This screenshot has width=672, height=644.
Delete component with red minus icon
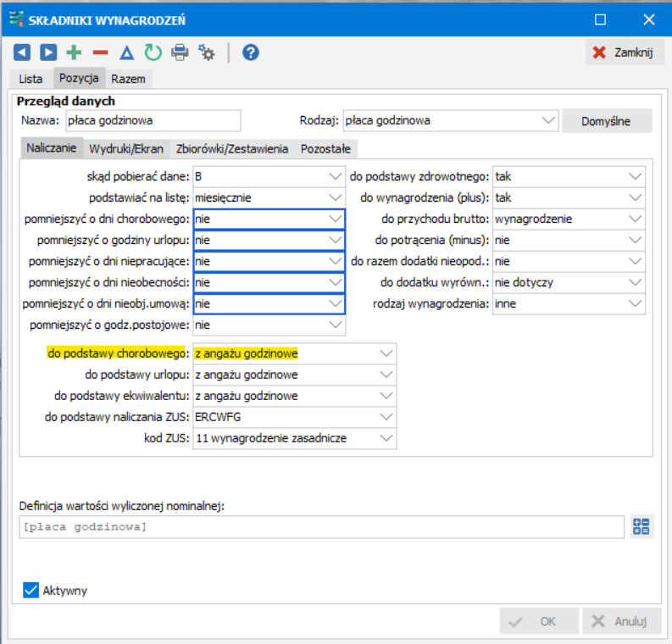pos(100,53)
